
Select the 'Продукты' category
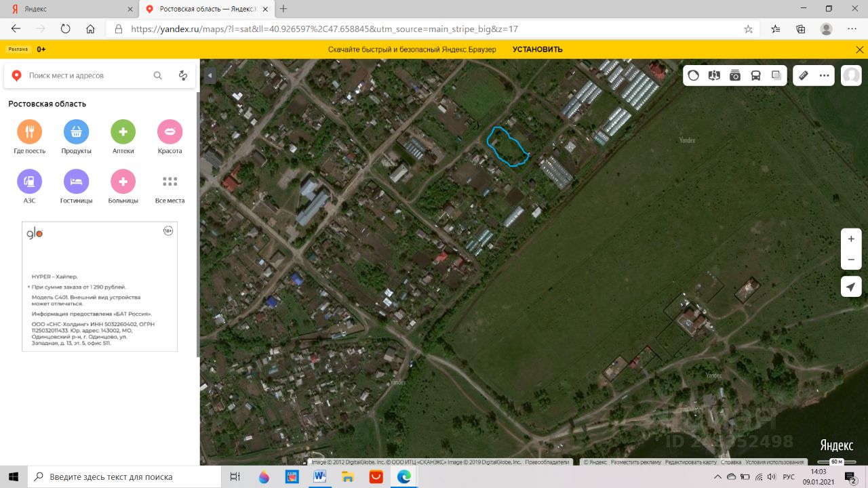(76, 138)
